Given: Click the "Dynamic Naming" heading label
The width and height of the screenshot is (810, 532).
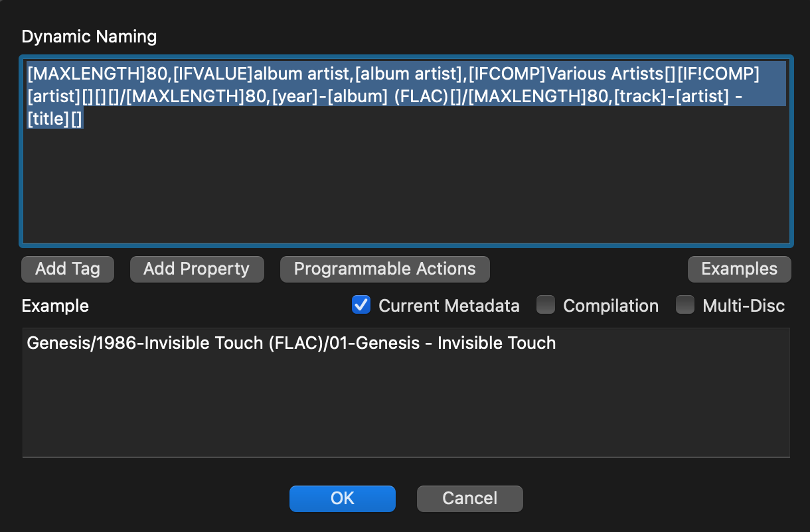Looking at the screenshot, I should point(89,36).
